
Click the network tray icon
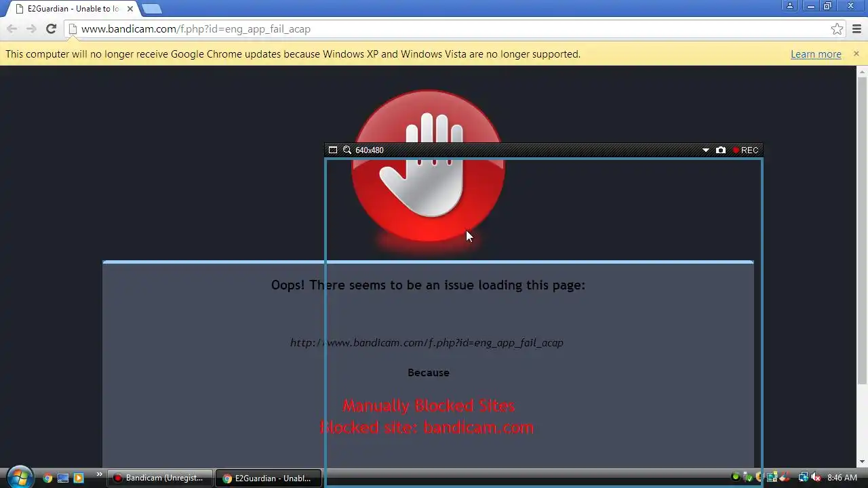[803, 478]
